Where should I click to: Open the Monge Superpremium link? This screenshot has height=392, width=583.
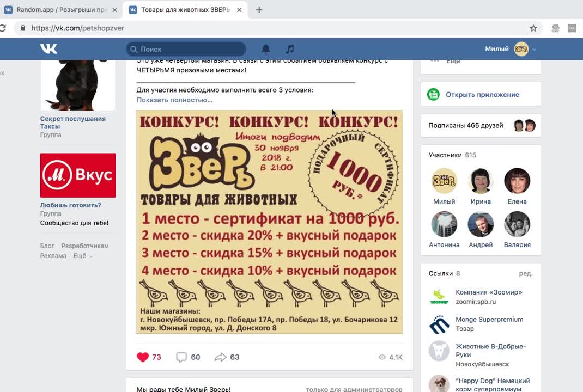[489, 320]
